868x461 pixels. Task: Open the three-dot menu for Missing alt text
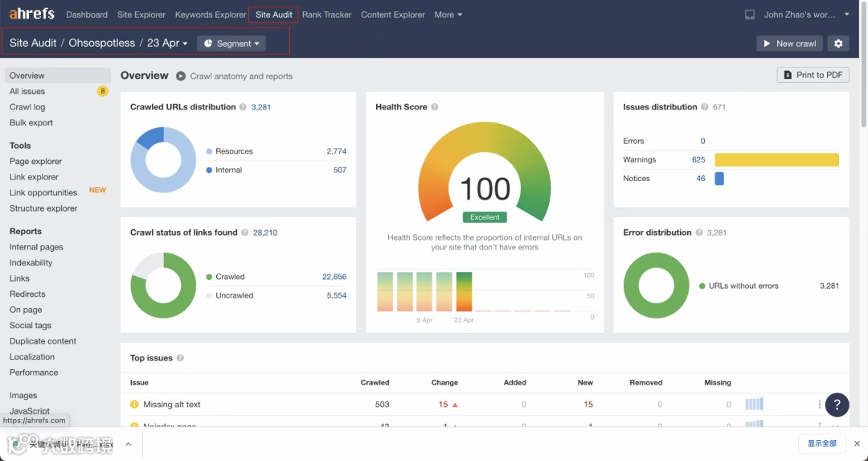click(819, 405)
